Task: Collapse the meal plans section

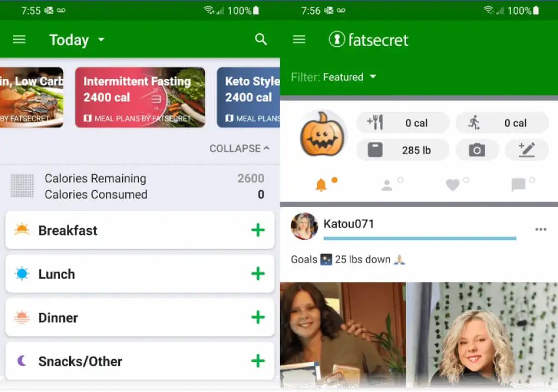Action: pyautogui.click(x=239, y=148)
